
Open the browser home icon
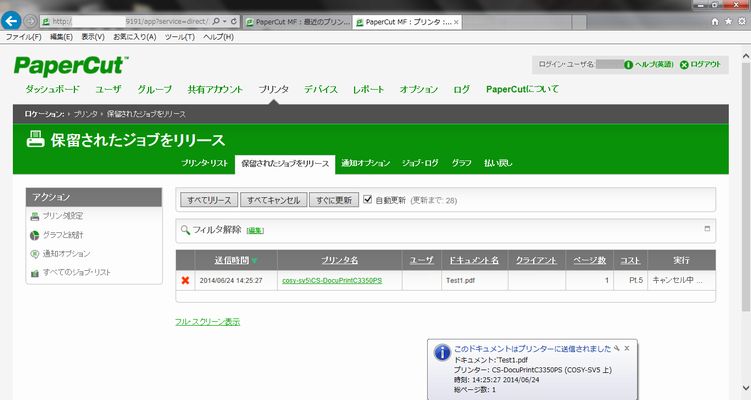(715, 22)
